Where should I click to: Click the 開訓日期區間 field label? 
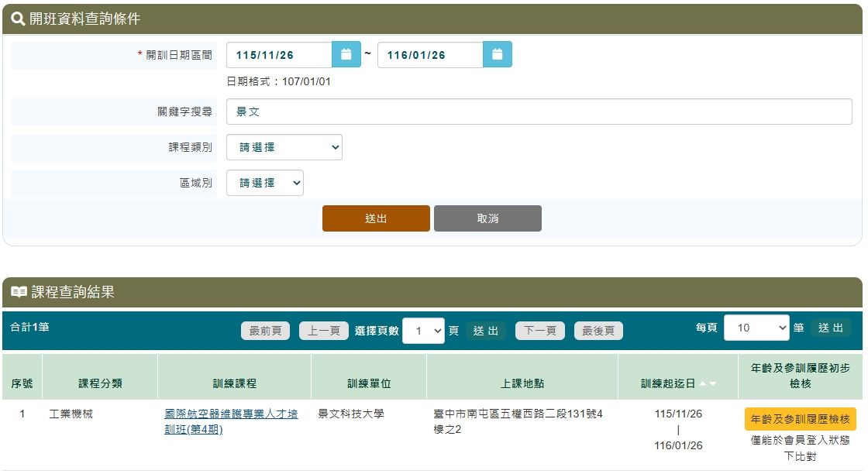(x=179, y=55)
